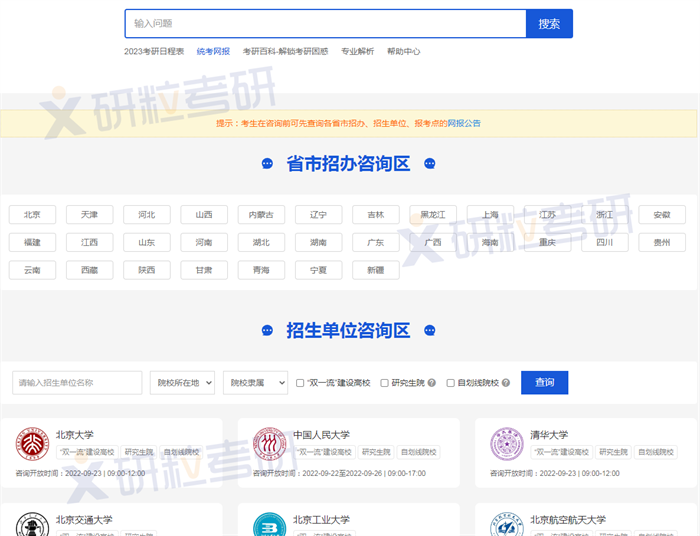Click the Peking University logo
Viewport: 700px width, 536px height.
(x=32, y=444)
